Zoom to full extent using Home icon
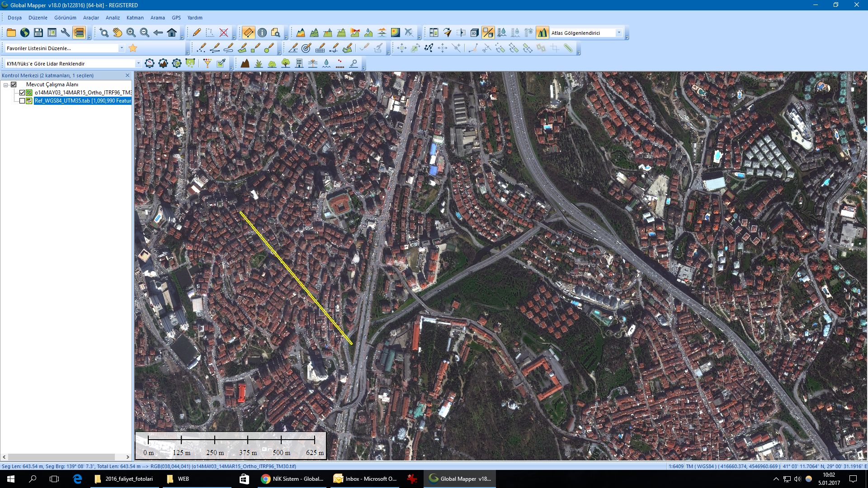The width and height of the screenshot is (868, 488). coord(172,33)
